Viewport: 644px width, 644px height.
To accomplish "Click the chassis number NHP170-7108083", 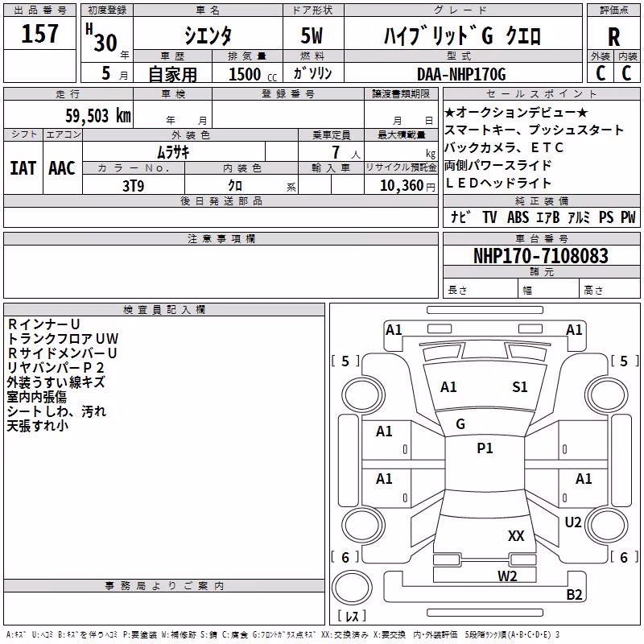I will click(541, 256).
